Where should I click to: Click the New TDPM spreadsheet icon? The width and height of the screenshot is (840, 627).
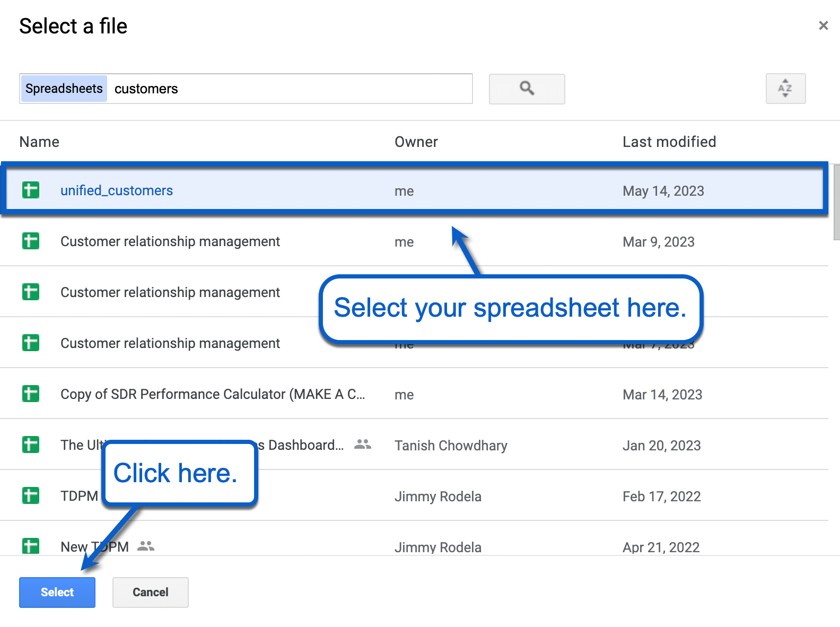point(31,545)
